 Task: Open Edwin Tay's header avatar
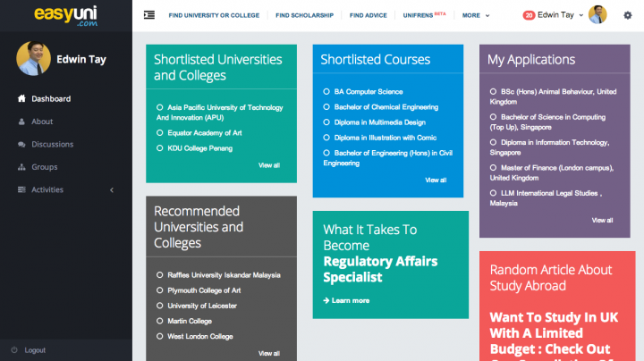(x=597, y=15)
